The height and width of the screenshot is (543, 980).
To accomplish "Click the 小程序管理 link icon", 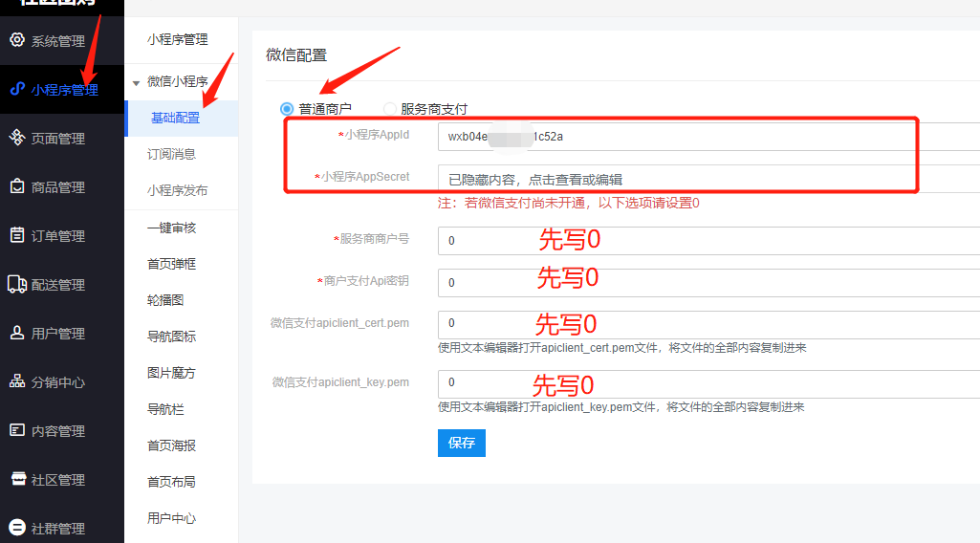I will point(17,89).
